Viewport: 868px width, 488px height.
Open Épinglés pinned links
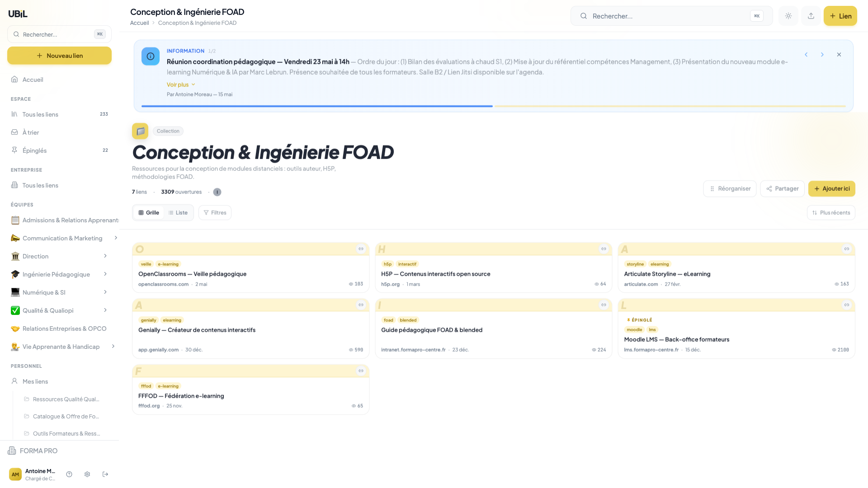point(59,150)
